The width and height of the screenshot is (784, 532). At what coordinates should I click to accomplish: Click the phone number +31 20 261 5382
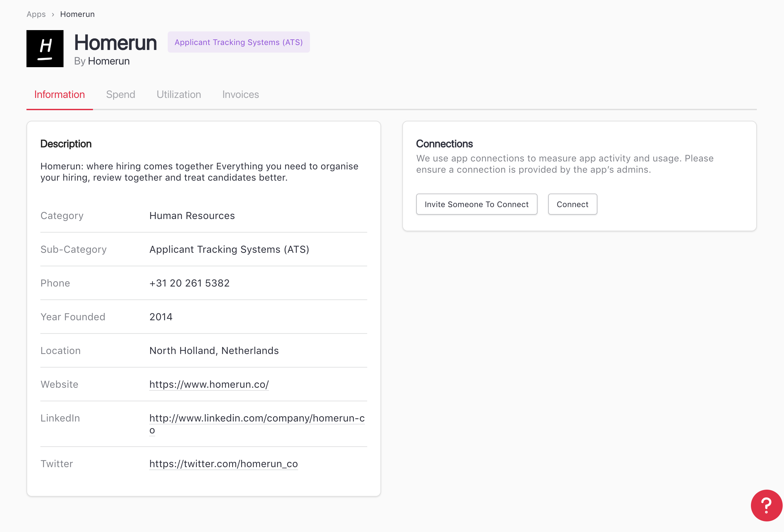coord(189,283)
